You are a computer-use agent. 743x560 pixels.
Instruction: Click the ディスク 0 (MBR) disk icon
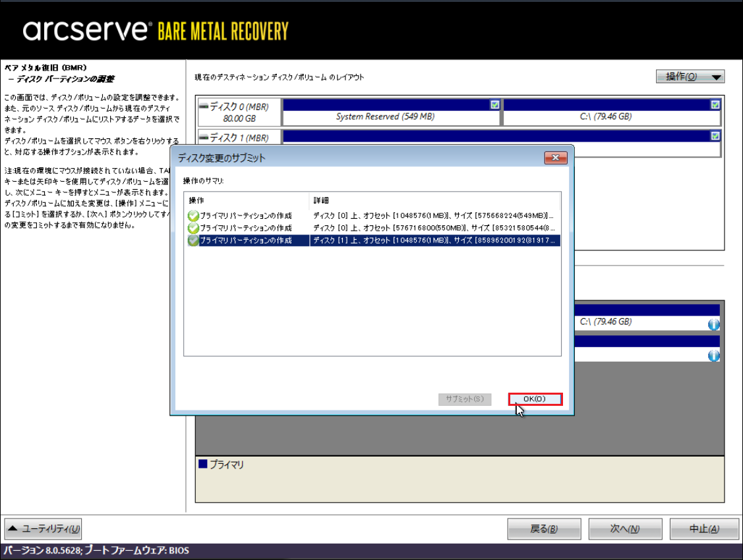tap(204, 106)
